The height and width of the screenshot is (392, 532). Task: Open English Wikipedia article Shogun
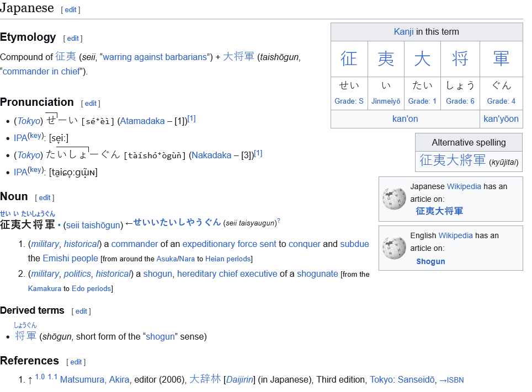point(430,261)
